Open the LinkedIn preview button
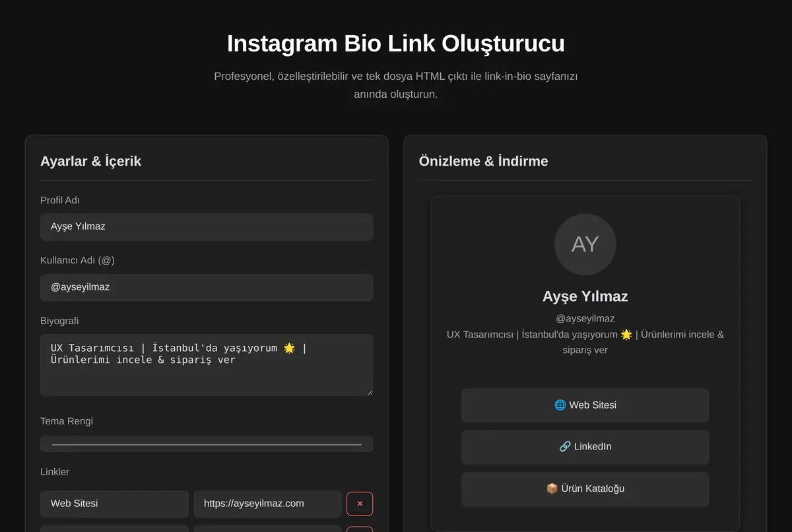The width and height of the screenshot is (792, 532). (585, 447)
